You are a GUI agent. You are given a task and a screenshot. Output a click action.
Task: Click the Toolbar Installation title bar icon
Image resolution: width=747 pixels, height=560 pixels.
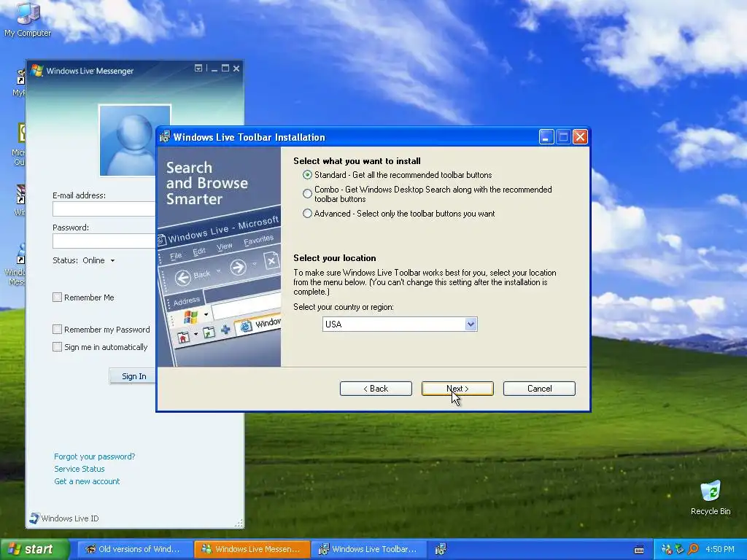[x=165, y=137]
